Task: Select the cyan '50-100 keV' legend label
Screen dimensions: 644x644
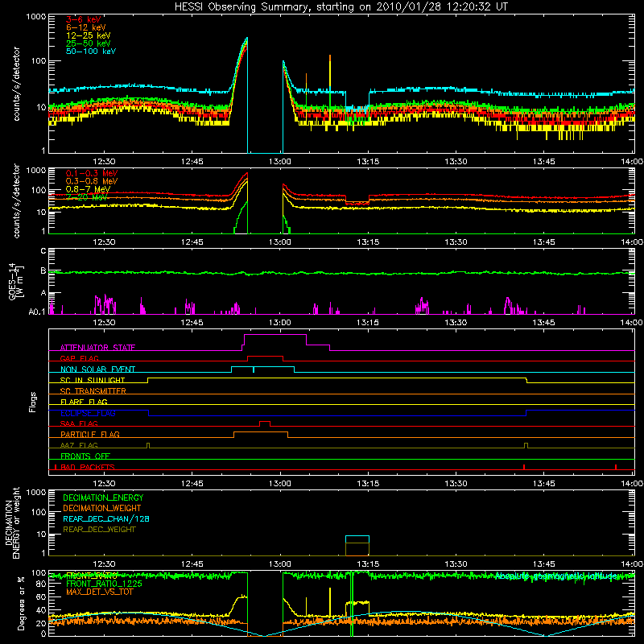Action: (x=91, y=52)
